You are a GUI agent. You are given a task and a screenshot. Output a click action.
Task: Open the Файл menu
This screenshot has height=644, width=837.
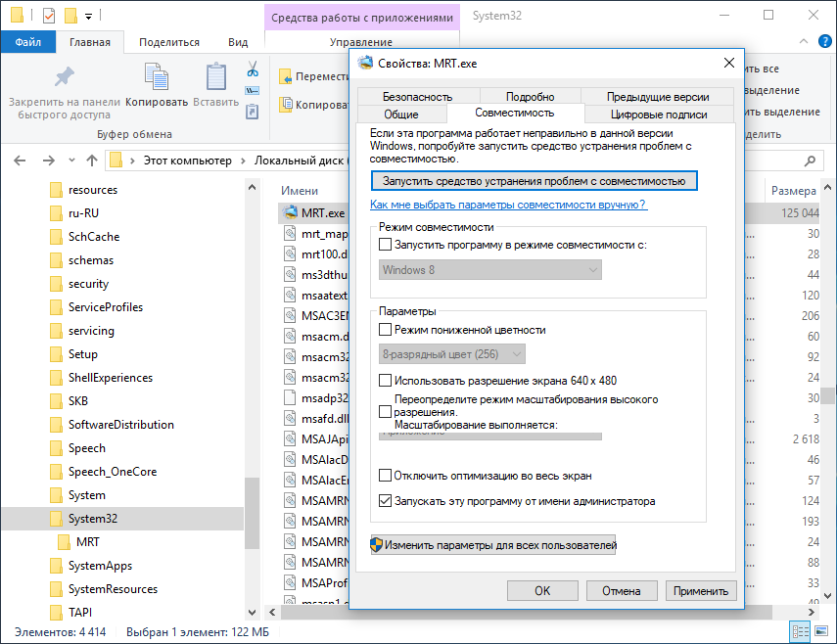[27, 42]
